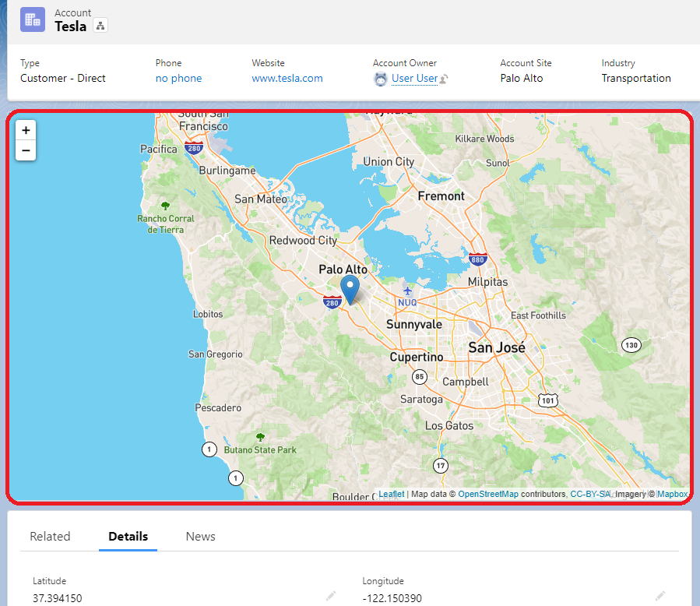Open the News tab

[200, 537]
